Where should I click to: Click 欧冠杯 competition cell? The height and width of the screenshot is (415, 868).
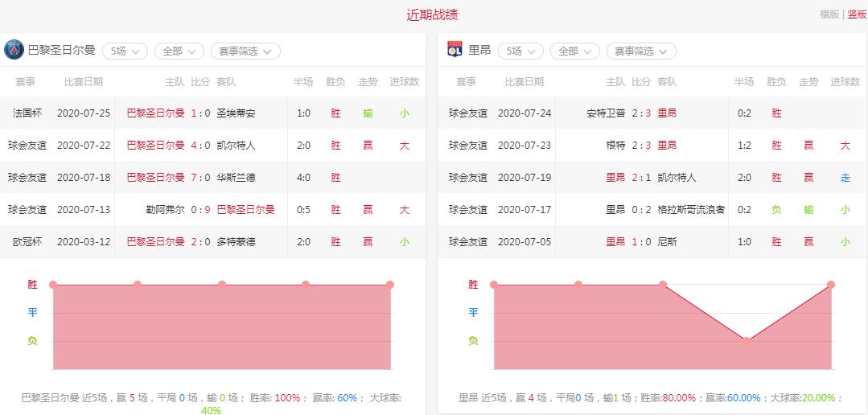27,242
